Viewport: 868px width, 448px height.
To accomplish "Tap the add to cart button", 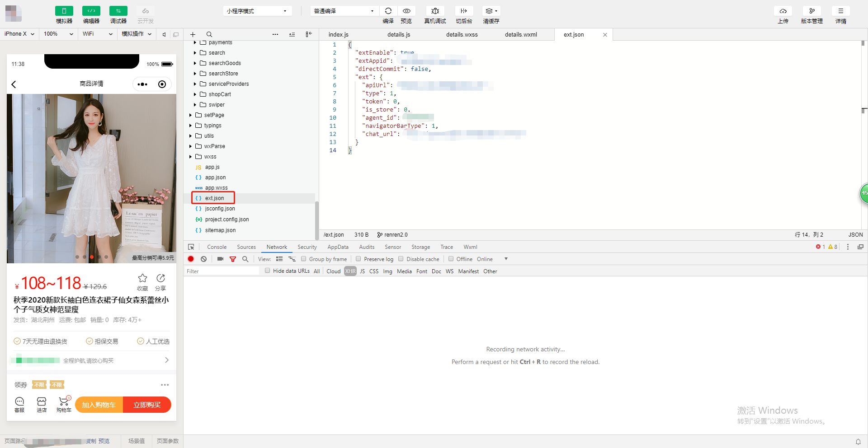I will [99, 405].
